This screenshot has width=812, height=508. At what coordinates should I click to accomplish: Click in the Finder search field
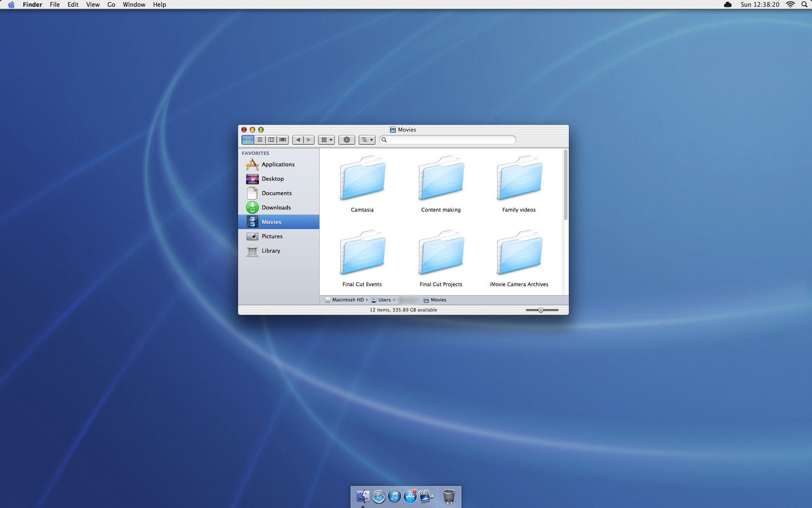[448, 140]
